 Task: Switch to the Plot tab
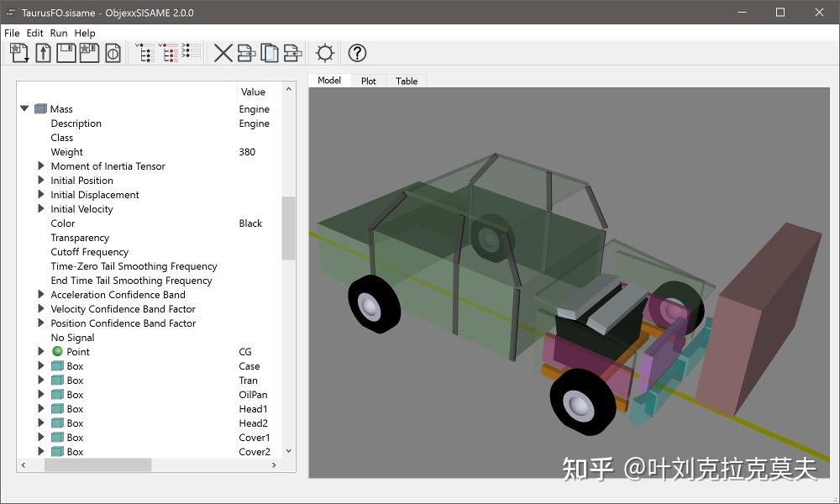tap(368, 81)
